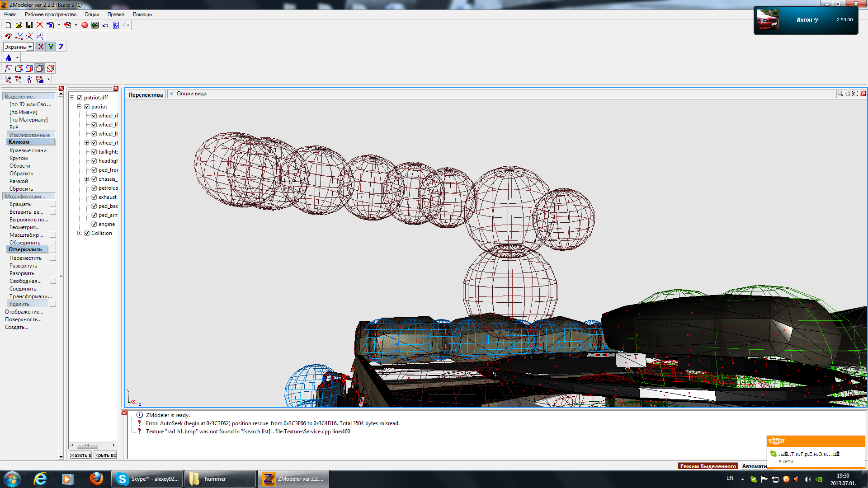868x488 pixels.
Task: Click the undo arrow icon
Action: click(x=105, y=25)
